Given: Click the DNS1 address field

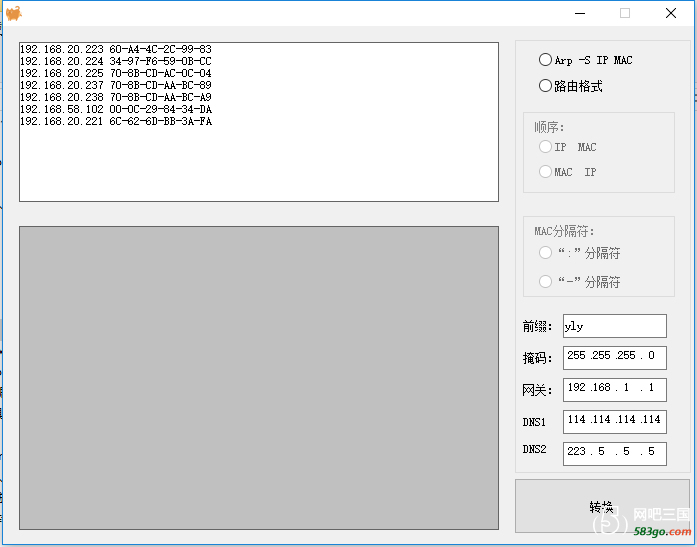Looking at the screenshot, I should point(614,421).
